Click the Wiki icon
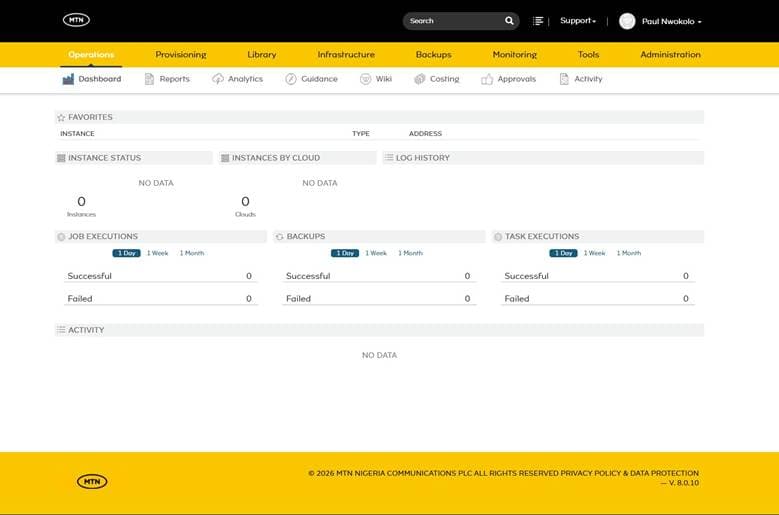The width and height of the screenshot is (779, 515). click(365, 79)
